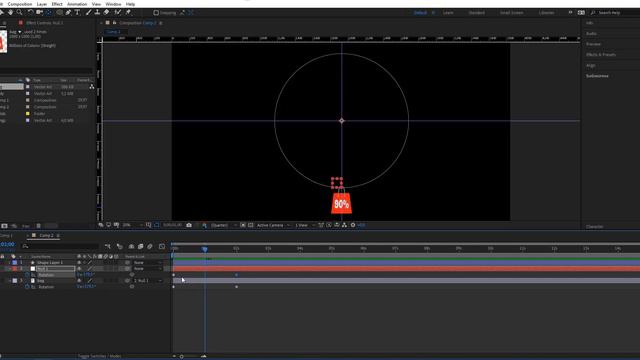Select the Pan Behind anchor point tool

(x=49, y=13)
